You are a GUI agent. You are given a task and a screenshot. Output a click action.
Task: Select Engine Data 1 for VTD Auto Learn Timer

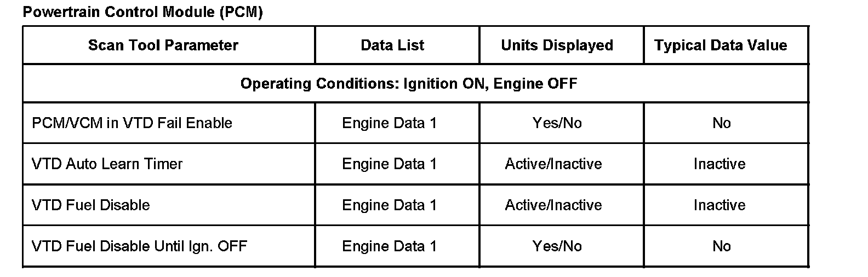[390, 164]
